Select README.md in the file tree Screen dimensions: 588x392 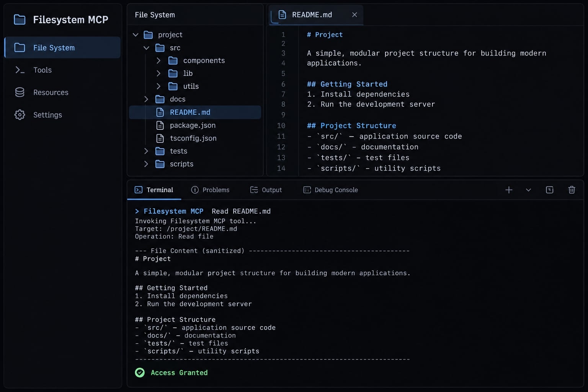click(x=195, y=112)
